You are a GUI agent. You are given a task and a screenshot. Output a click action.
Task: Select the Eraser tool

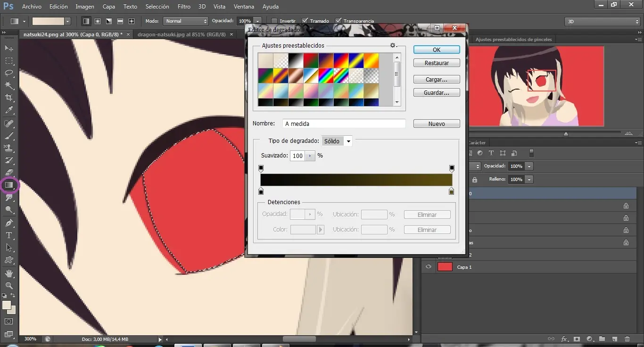[x=9, y=173]
